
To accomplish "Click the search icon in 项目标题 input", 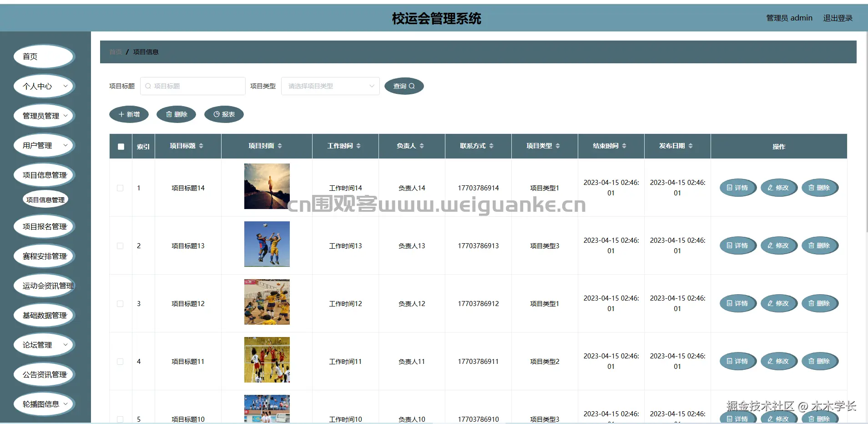I will [x=148, y=86].
